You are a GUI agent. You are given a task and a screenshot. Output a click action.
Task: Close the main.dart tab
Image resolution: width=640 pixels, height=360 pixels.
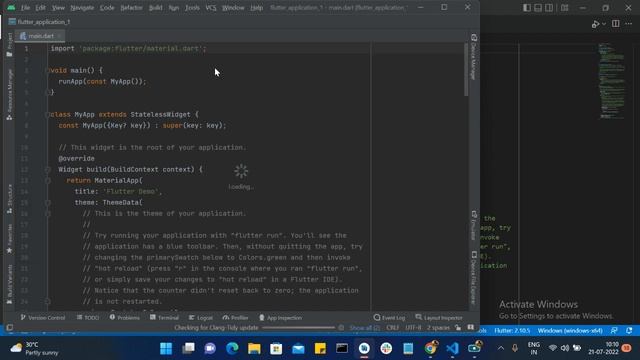click(60, 36)
